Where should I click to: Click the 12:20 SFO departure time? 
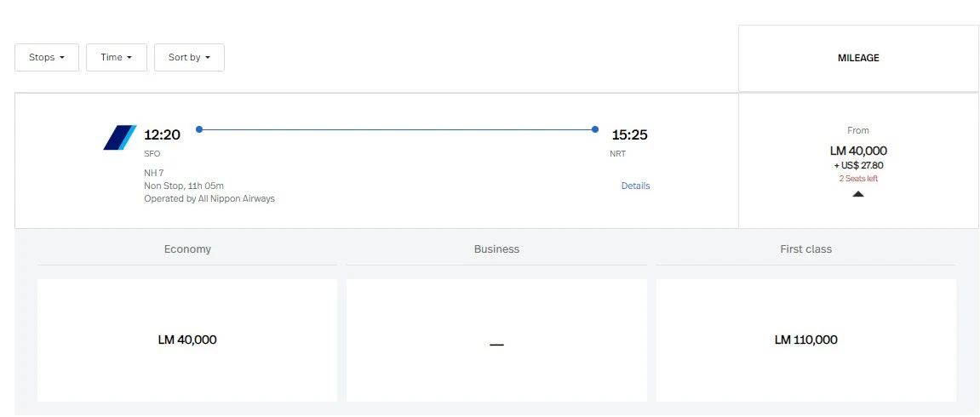pyautogui.click(x=162, y=134)
